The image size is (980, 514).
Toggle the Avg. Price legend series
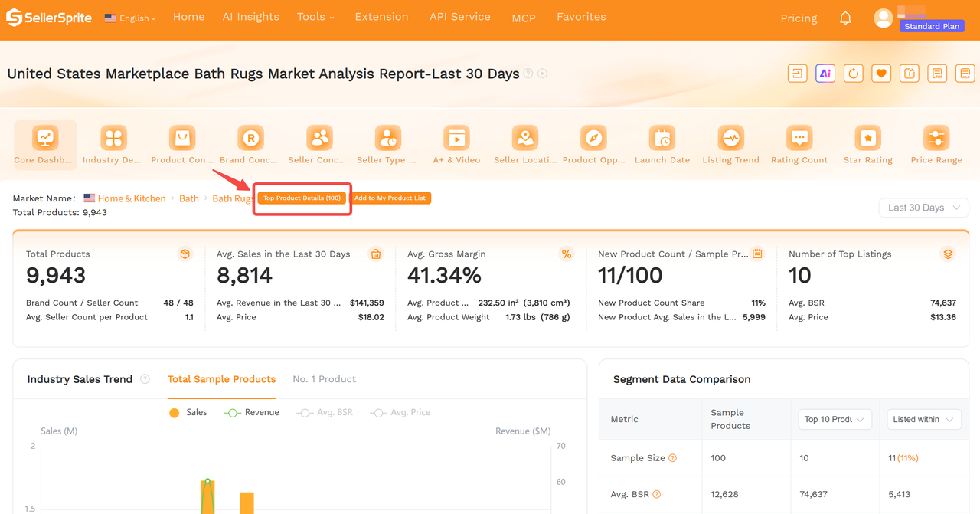tap(400, 412)
